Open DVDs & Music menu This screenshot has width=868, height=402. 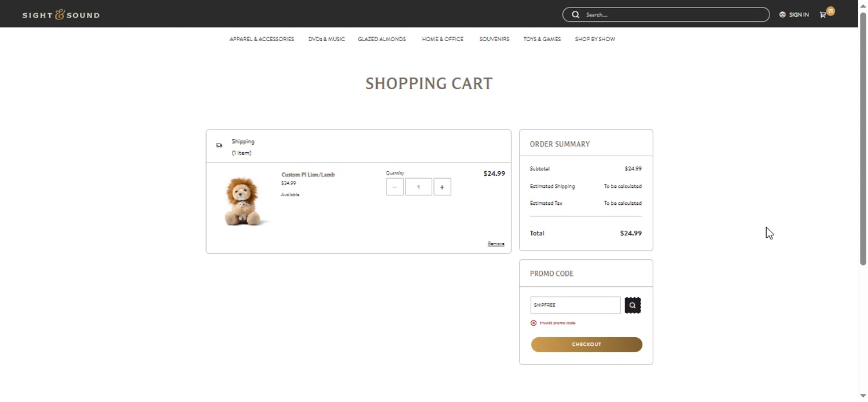tap(326, 39)
